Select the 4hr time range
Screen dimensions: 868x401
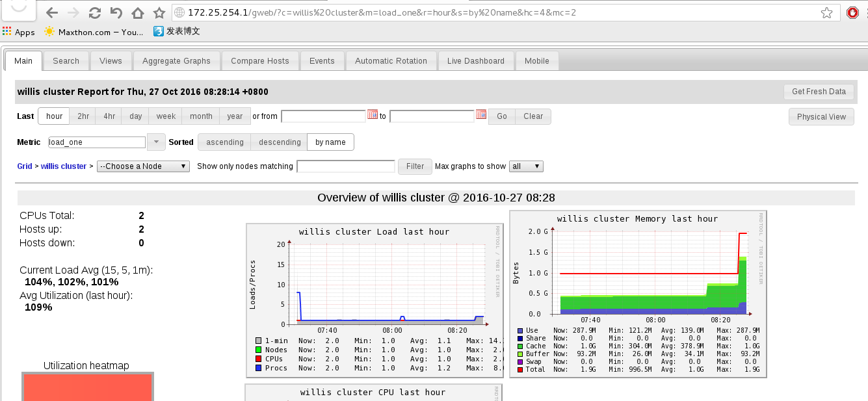[x=109, y=116]
